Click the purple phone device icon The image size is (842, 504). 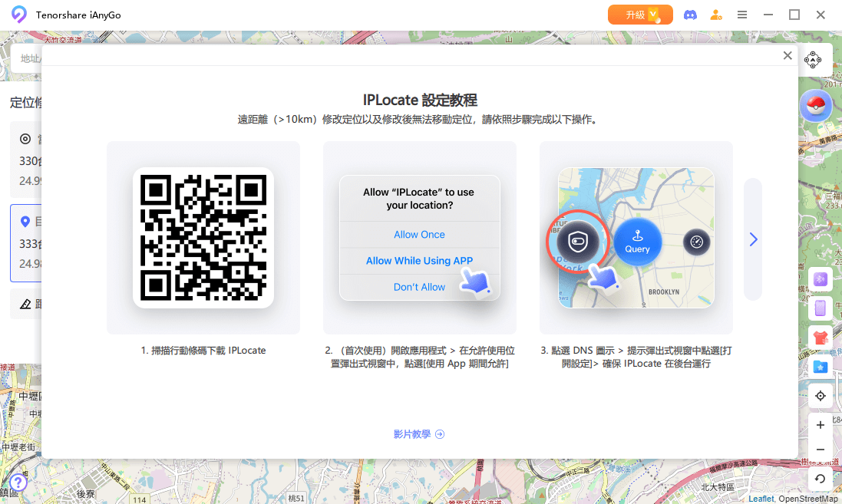pos(820,308)
